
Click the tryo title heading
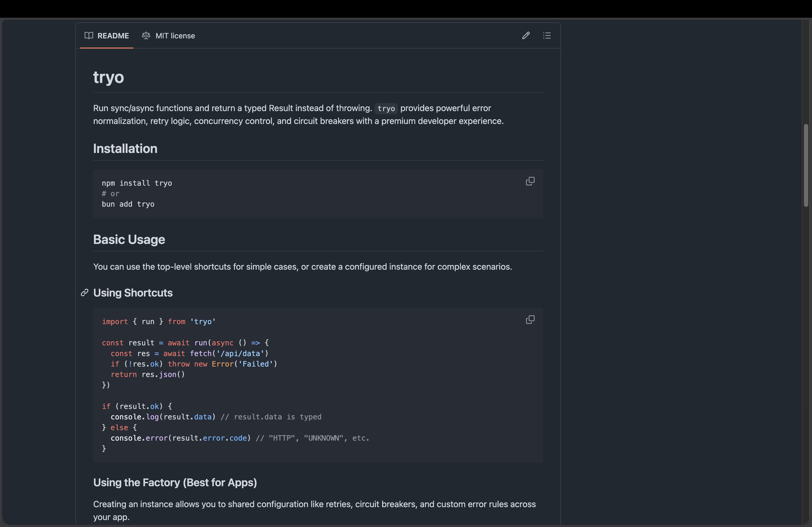[x=108, y=77]
